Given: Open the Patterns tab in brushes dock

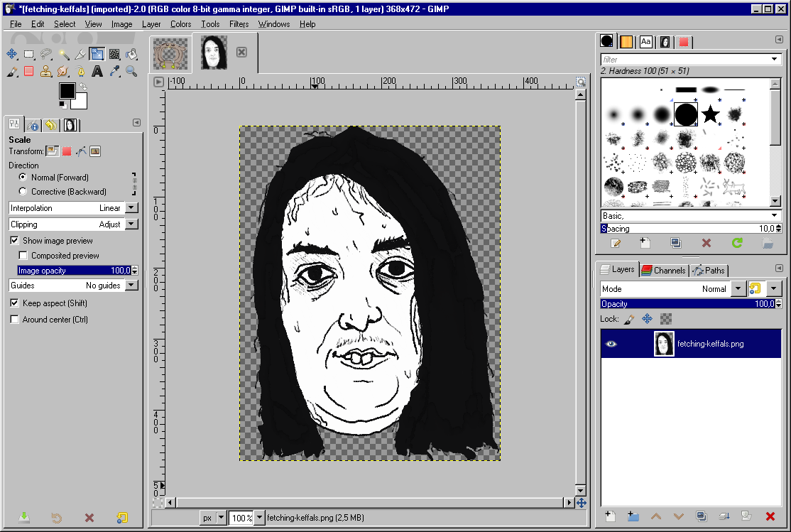Looking at the screenshot, I should 626,41.
